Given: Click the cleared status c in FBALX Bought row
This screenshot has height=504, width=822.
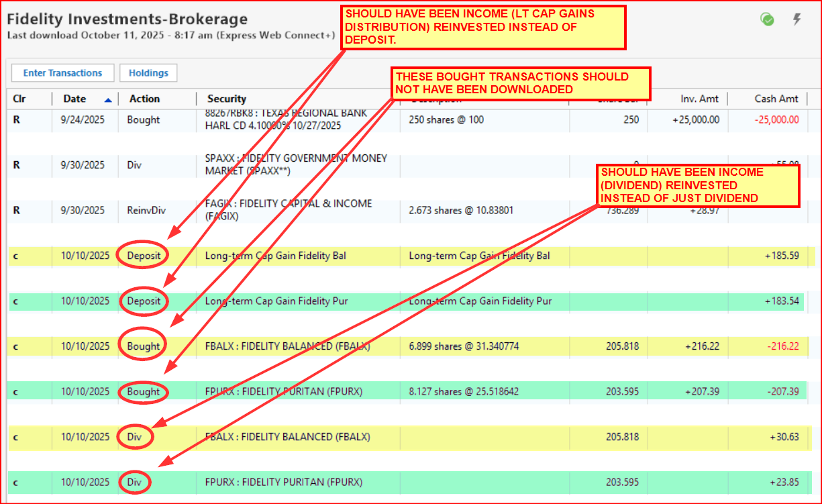Looking at the screenshot, I should pos(15,346).
